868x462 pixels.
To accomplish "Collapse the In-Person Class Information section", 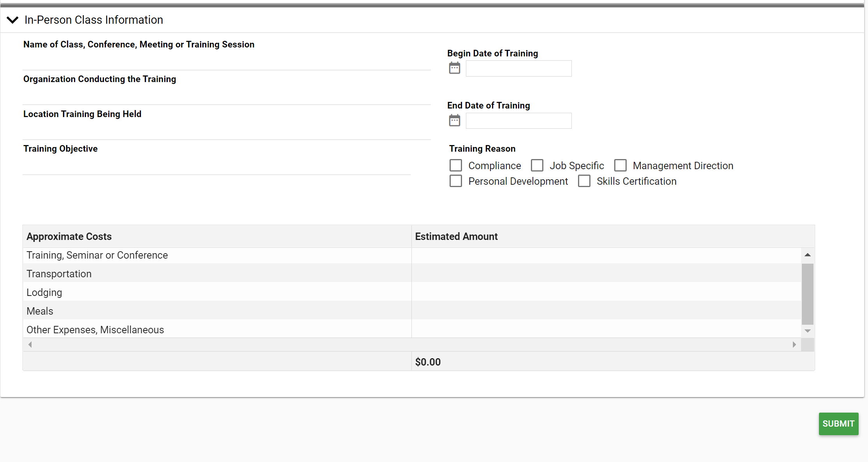I will (13, 20).
